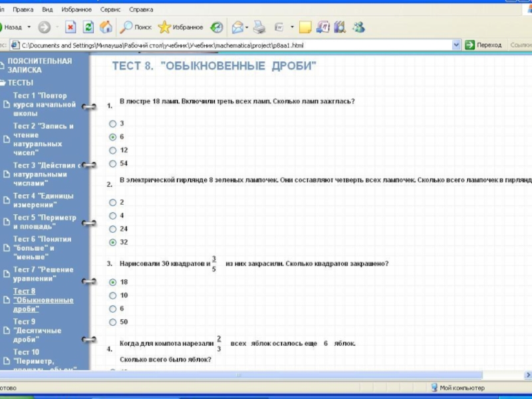The width and height of the screenshot is (532, 399).
Task: Select answer 12 for question 1
Action: pyautogui.click(x=112, y=150)
